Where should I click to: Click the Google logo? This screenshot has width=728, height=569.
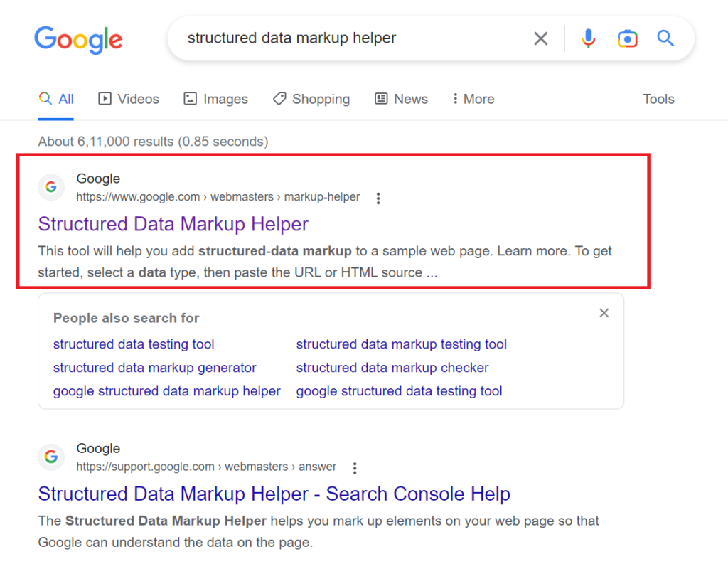pyautogui.click(x=78, y=40)
